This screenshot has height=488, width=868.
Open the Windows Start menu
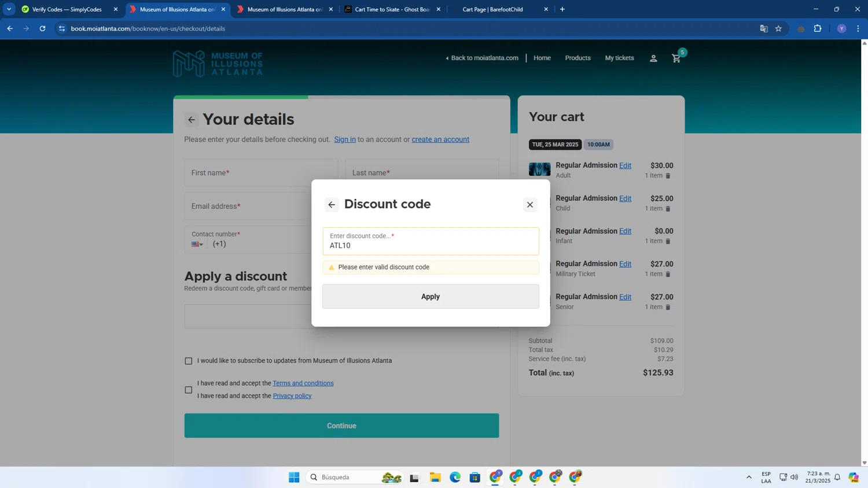[x=294, y=477]
